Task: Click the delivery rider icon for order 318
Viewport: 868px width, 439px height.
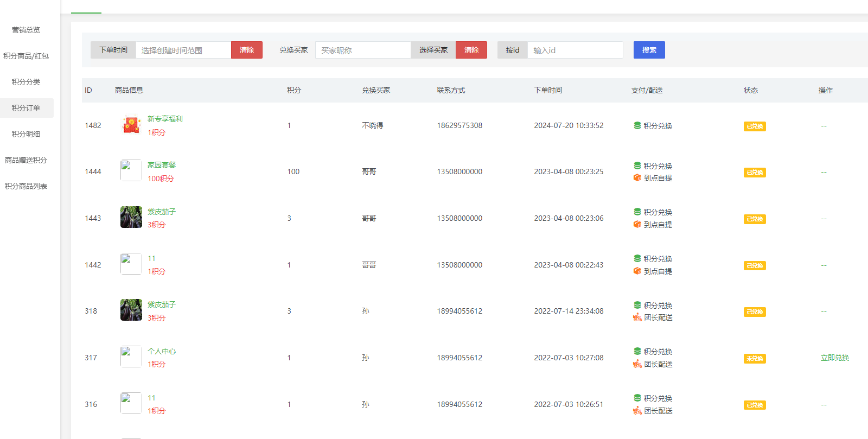Action: [x=637, y=317]
